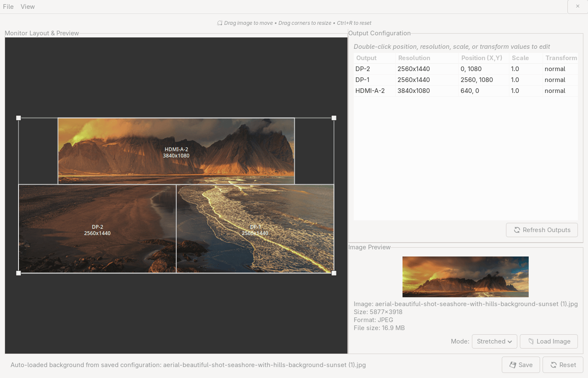Click the refresh icon in Refresh Outputs
The height and width of the screenshot is (378, 588).
point(517,230)
